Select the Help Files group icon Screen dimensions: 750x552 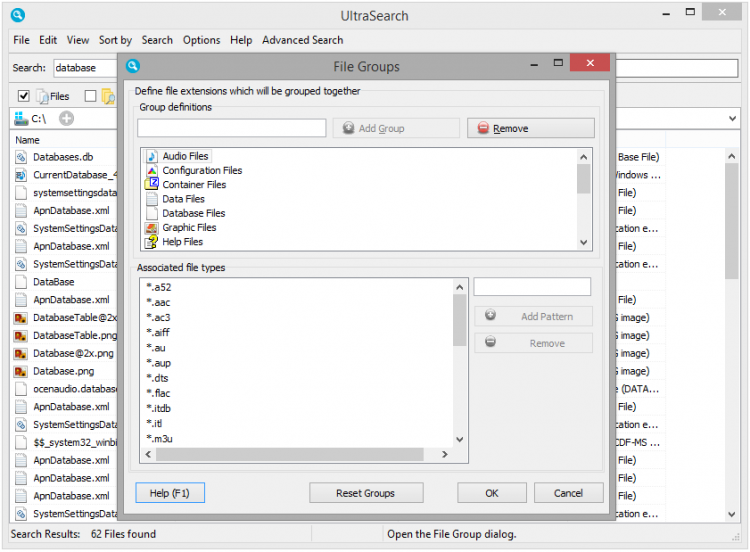152,242
